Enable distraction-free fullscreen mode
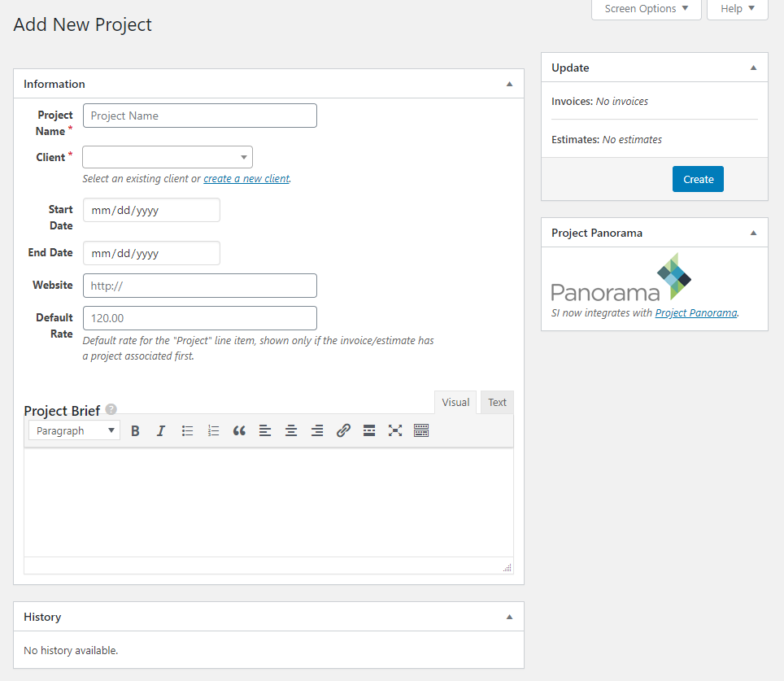The height and width of the screenshot is (681, 784). click(395, 431)
